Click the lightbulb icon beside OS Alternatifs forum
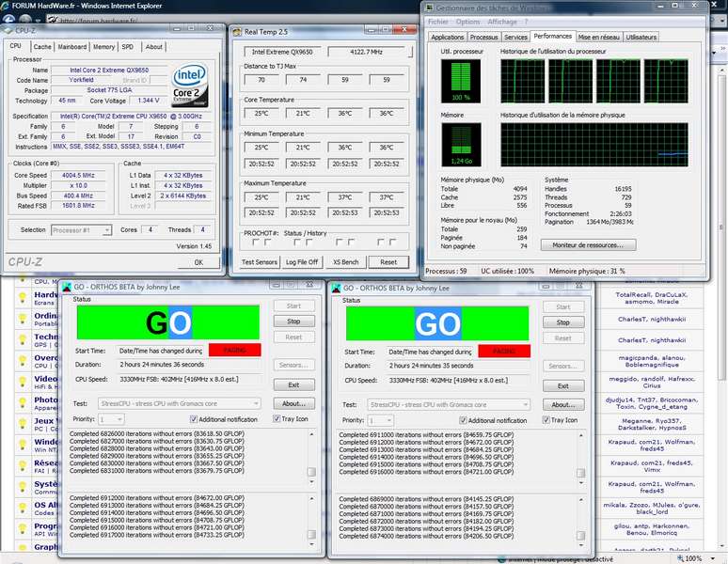 coord(22,508)
